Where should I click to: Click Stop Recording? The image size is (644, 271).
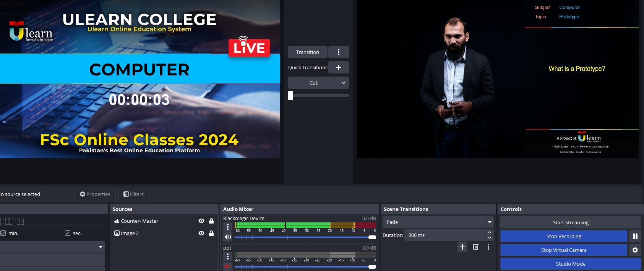point(564,236)
